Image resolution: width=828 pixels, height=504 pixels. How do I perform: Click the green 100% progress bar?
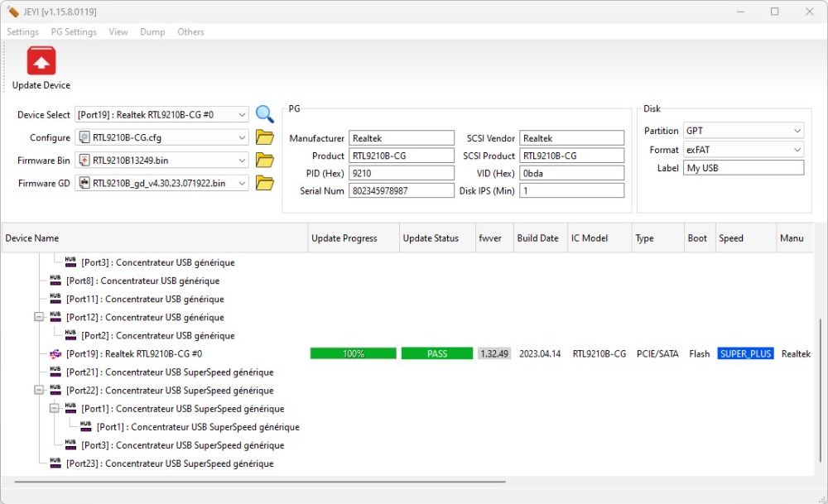pos(354,353)
